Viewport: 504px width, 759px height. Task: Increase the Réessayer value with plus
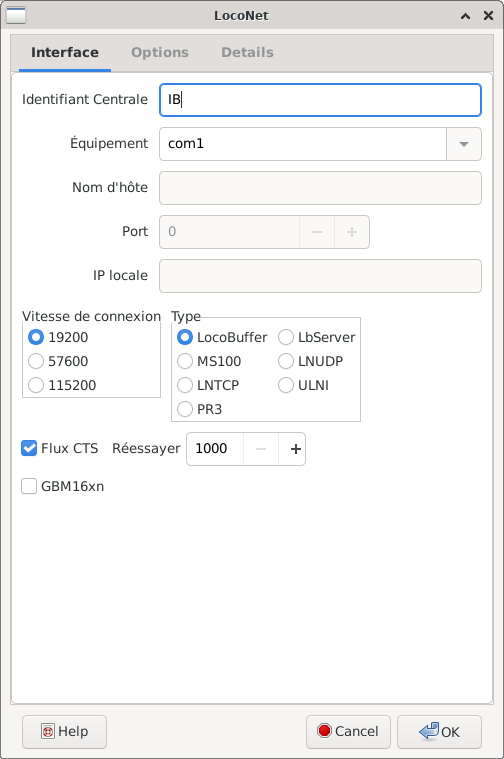point(296,449)
